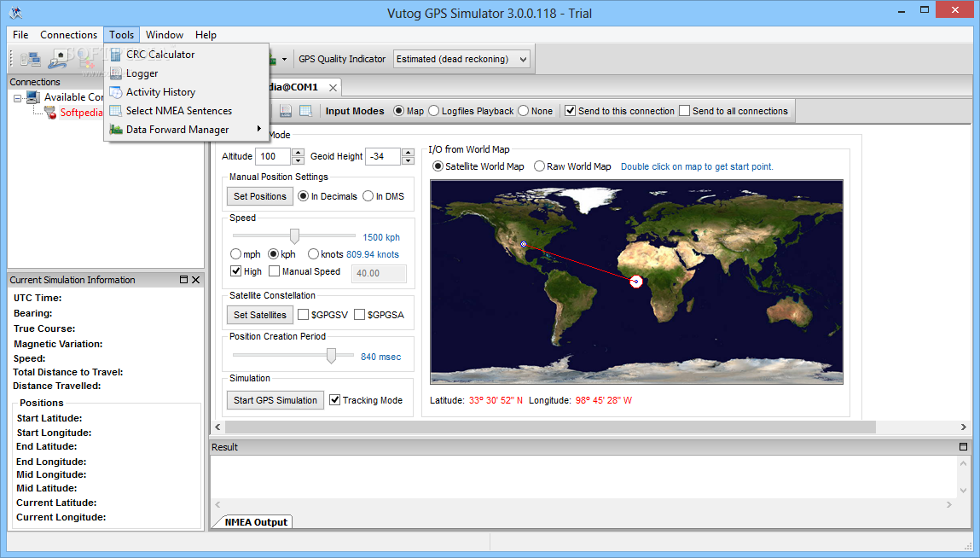Select knots speed unit

(313, 254)
